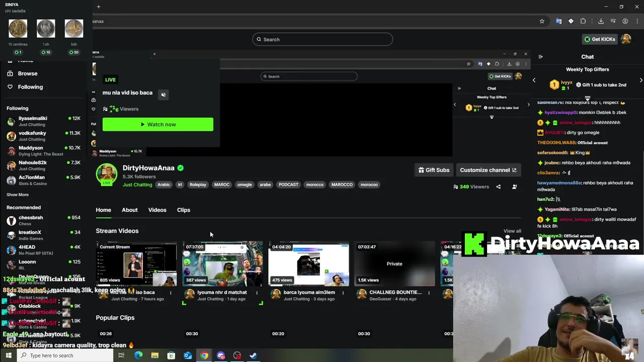Image resolution: width=644 pixels, height=362 pixels.
Task: Switch to the Videos tab
Action: click(x=157, y=210)
